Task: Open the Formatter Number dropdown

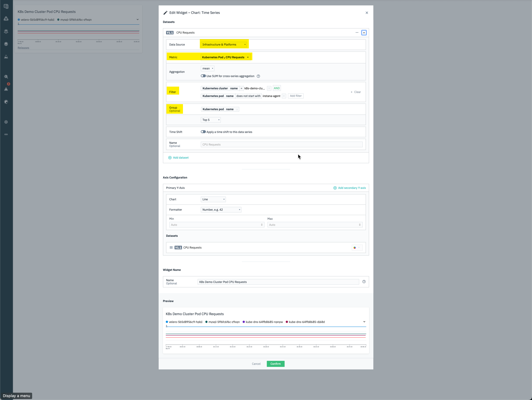Action: click(221, 210)
